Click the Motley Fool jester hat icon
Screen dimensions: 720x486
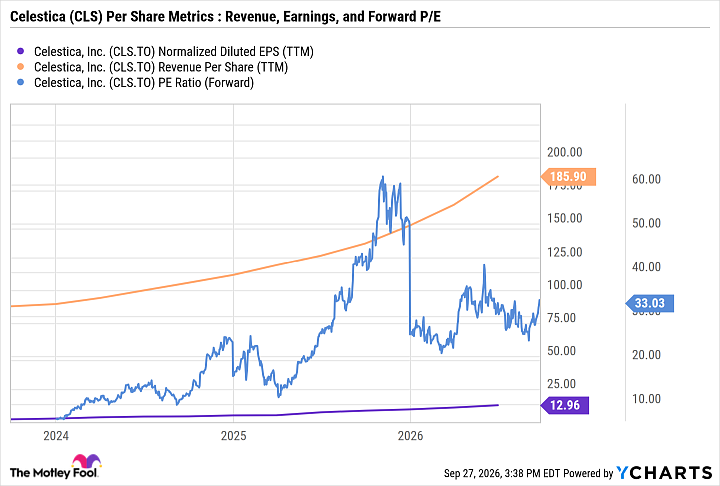pyautogui.click(x=86, y=461)
